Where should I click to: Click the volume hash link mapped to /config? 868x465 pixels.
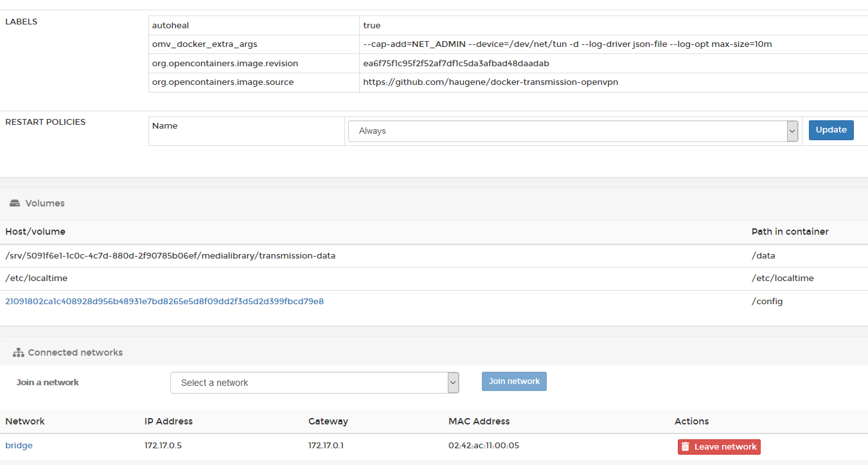tap(164, 301)
